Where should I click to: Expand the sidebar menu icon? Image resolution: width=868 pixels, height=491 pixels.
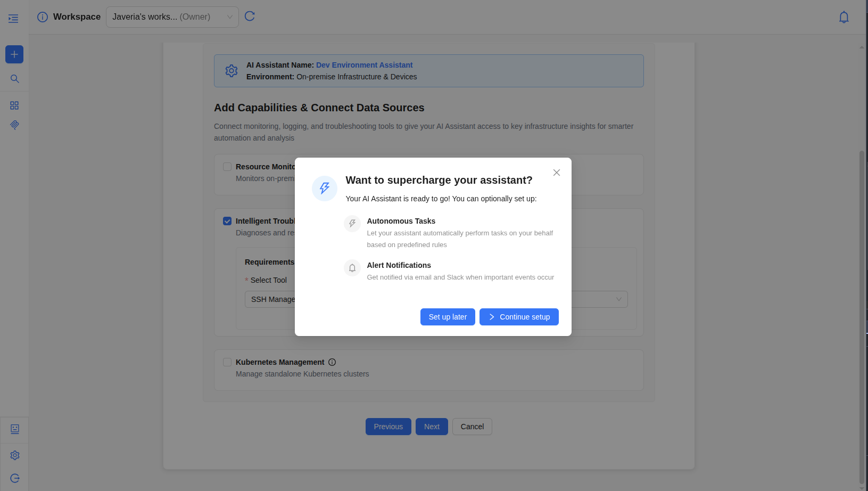pyautogui.click(x=13, y=19)
